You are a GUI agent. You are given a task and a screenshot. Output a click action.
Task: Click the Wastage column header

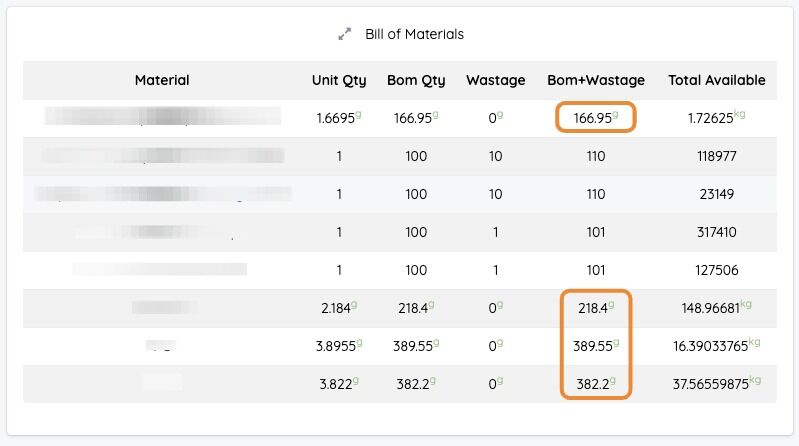[495, 80]
